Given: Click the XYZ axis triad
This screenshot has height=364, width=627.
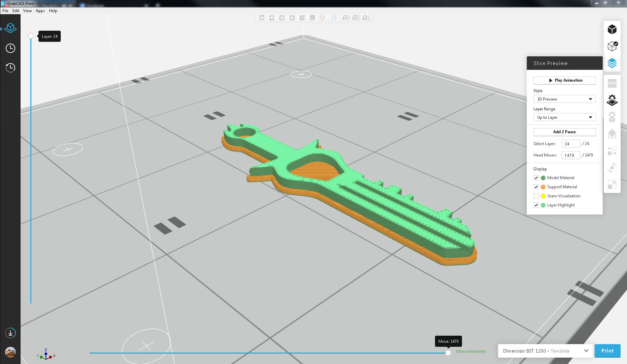Looking at the screenshot, I should (x=46, y=354).
